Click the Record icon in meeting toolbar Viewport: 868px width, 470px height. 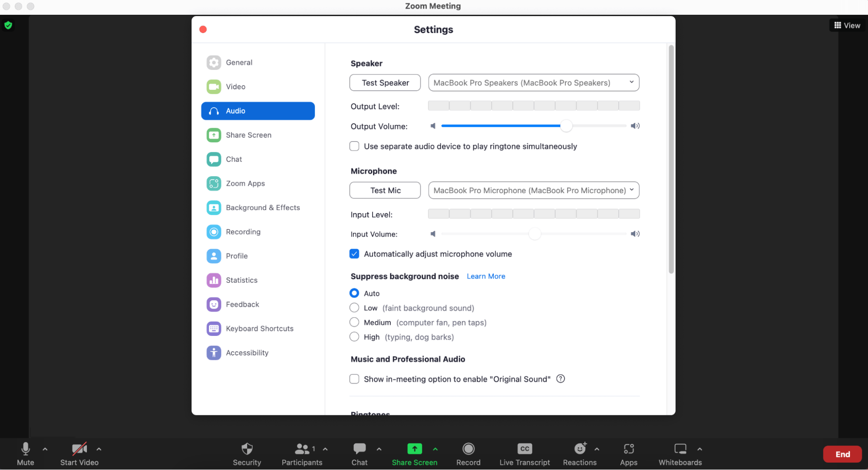point(468,449)
